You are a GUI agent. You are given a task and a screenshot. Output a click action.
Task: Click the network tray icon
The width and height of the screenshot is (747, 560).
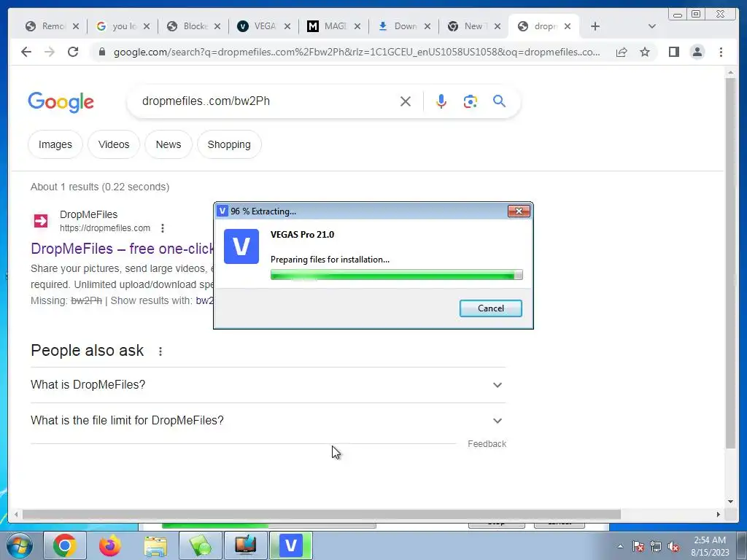(x=656, y=547)
